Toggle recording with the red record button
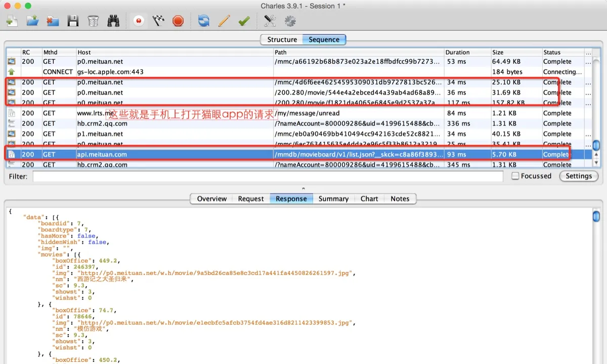 pos(138,21)
